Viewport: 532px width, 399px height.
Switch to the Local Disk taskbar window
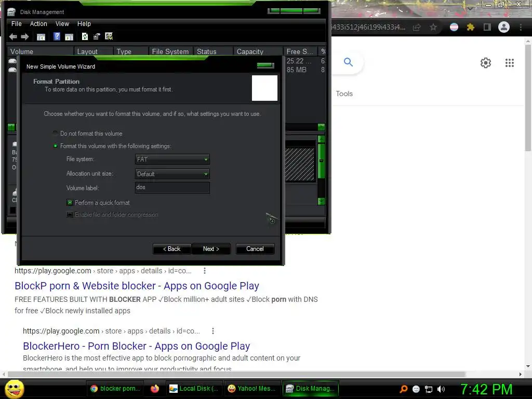(x=194, y=389)
